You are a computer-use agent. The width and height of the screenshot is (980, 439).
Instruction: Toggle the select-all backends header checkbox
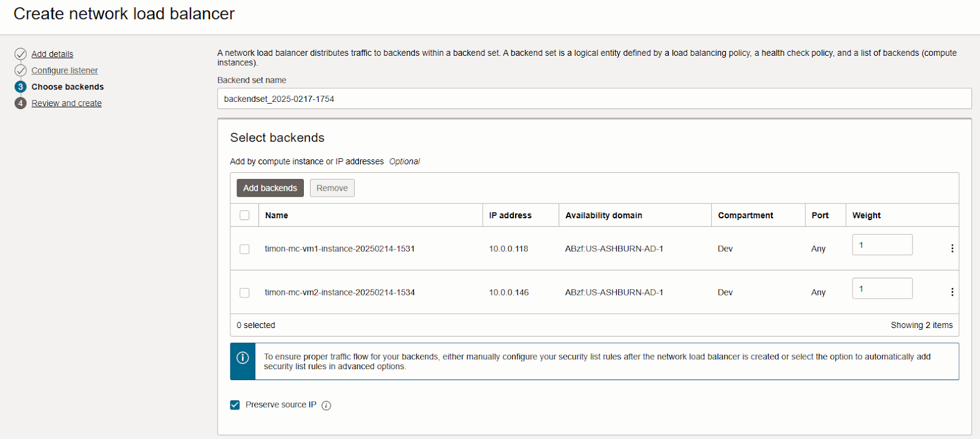244,215
